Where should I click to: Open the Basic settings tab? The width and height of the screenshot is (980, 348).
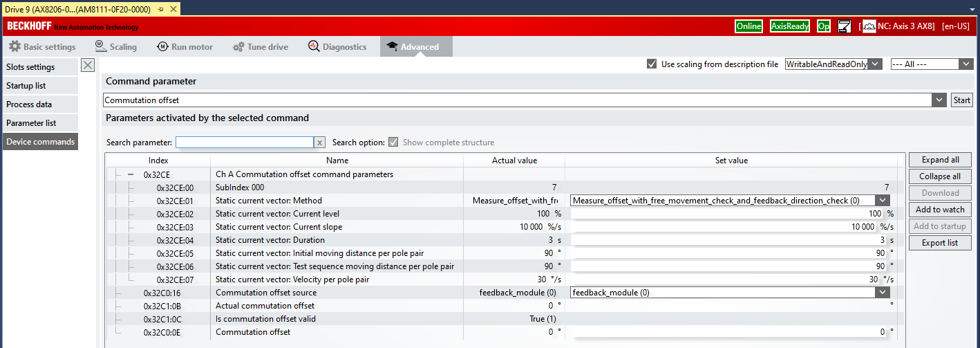coord(42,47)
